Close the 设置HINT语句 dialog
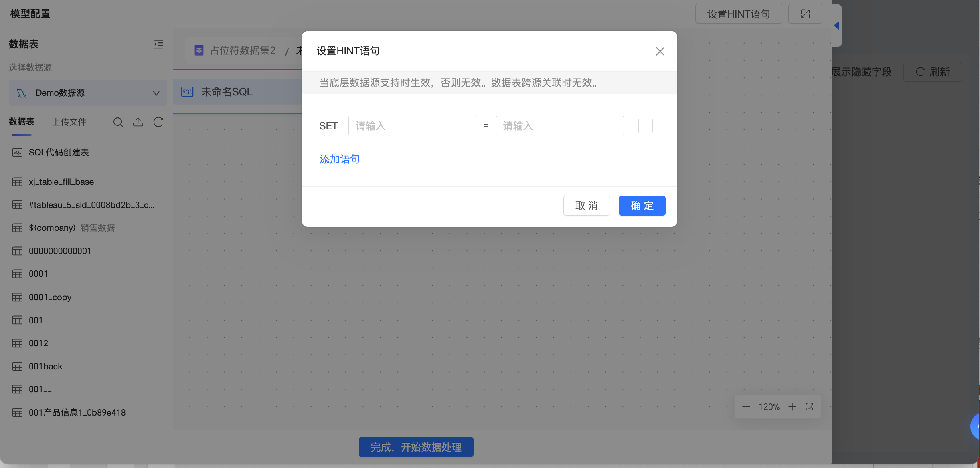The image size is (980, 468). (x=660, y=51)
